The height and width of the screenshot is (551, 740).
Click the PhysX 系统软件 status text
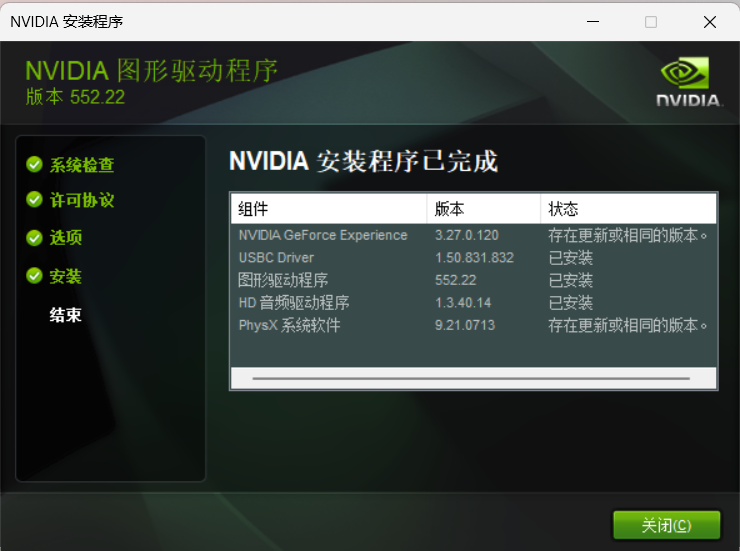627,325
